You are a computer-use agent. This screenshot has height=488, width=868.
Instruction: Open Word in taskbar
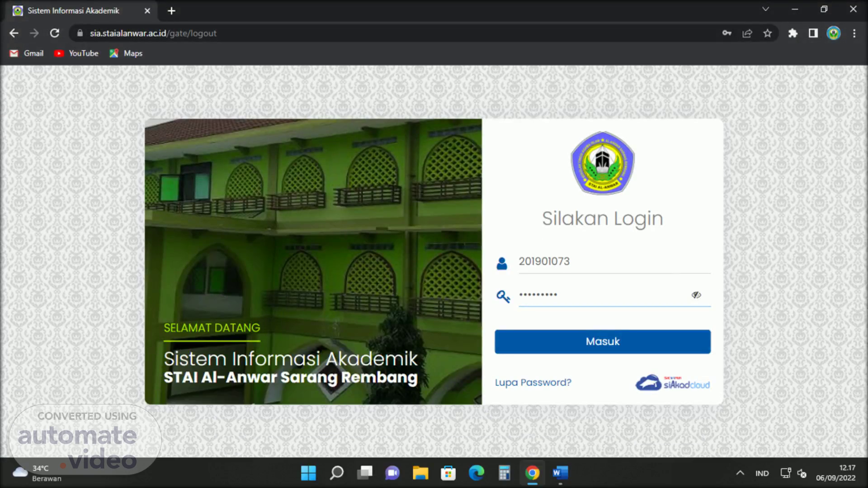coord(560,473)
